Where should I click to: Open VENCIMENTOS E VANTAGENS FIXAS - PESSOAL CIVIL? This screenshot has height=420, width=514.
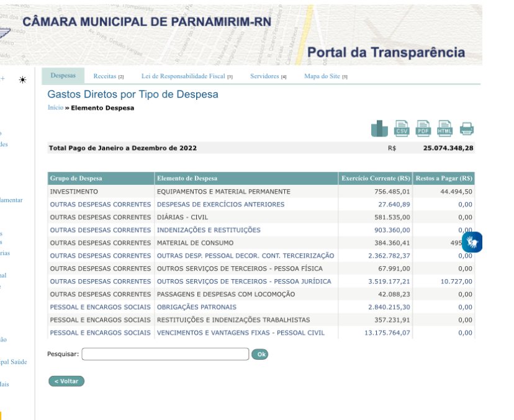241,333
